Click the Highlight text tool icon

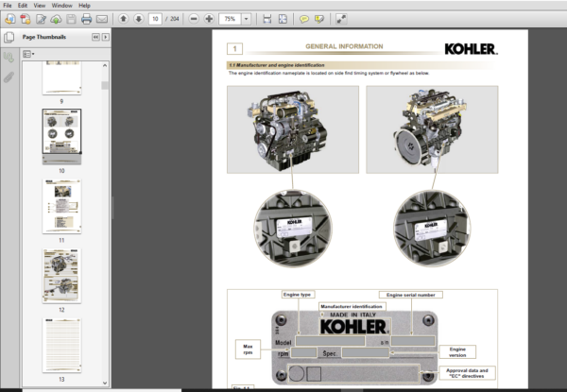319,19
